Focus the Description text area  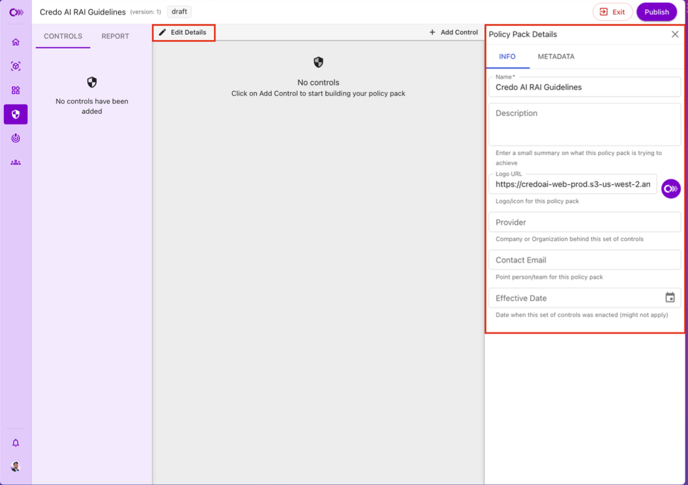585,125
